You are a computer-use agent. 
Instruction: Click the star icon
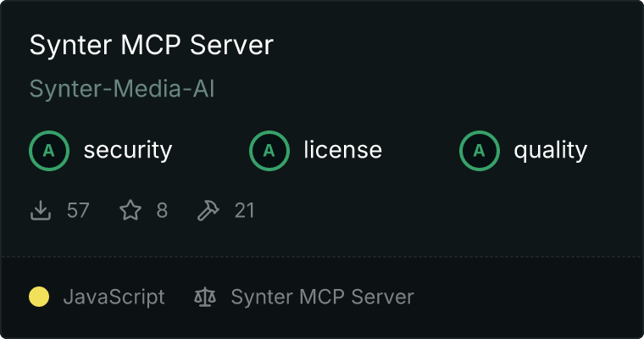tap(130, 210)
